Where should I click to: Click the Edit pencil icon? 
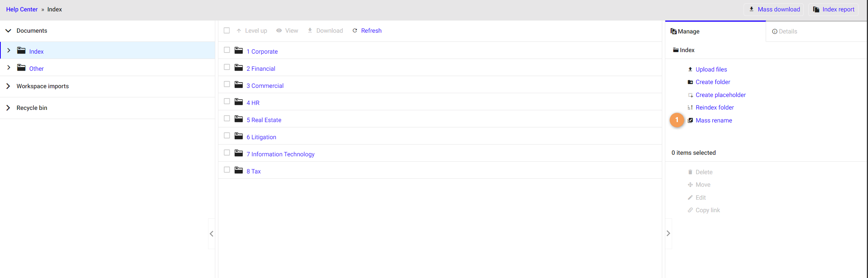tap(690, 197)
